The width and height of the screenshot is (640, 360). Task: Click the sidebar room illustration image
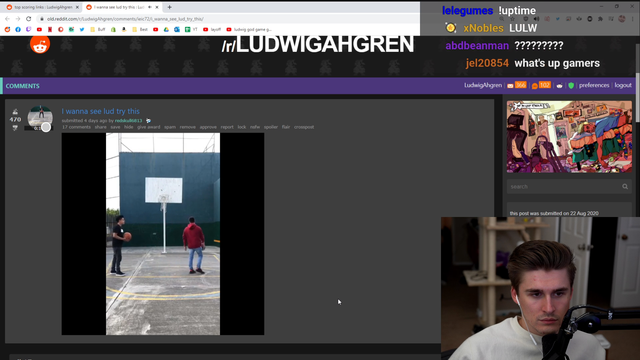click(x=569, y=137)
